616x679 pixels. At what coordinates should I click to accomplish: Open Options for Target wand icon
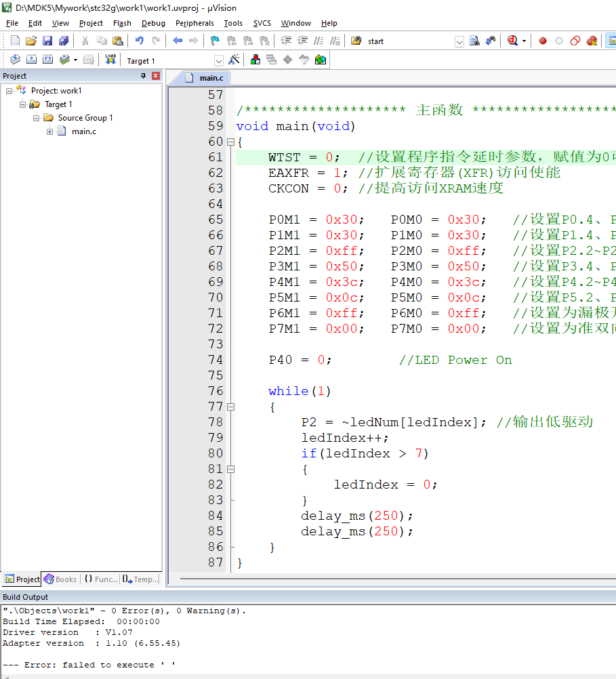[234, 60]
